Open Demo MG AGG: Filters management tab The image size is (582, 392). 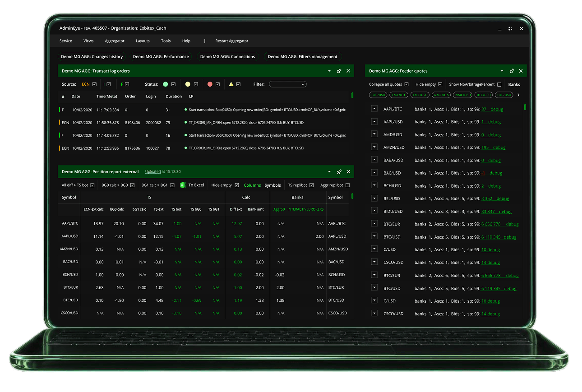point(303,56)
